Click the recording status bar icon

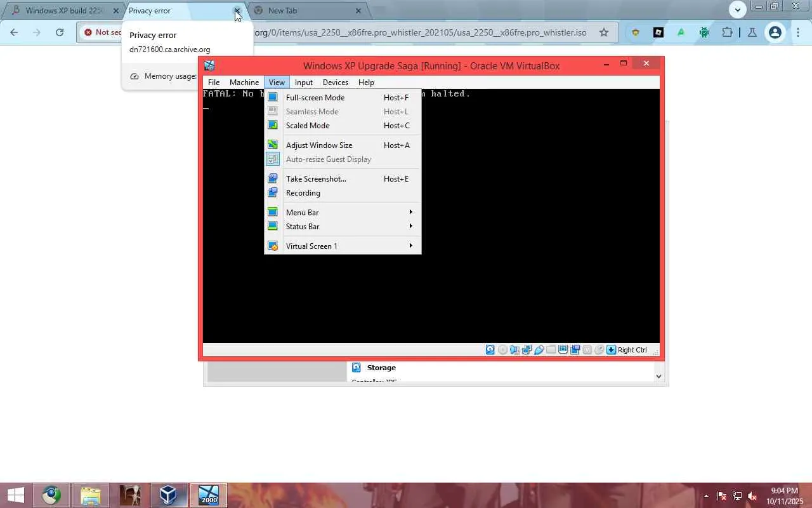coord(575,350)
